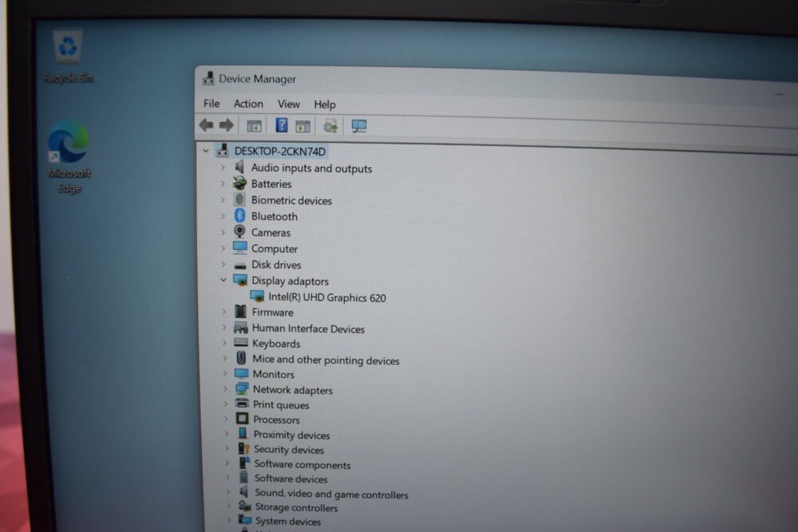Viewport: 798px width, 532px height.
Task: Collapse the Display adaptors chevron
Action: coord(223,280)
